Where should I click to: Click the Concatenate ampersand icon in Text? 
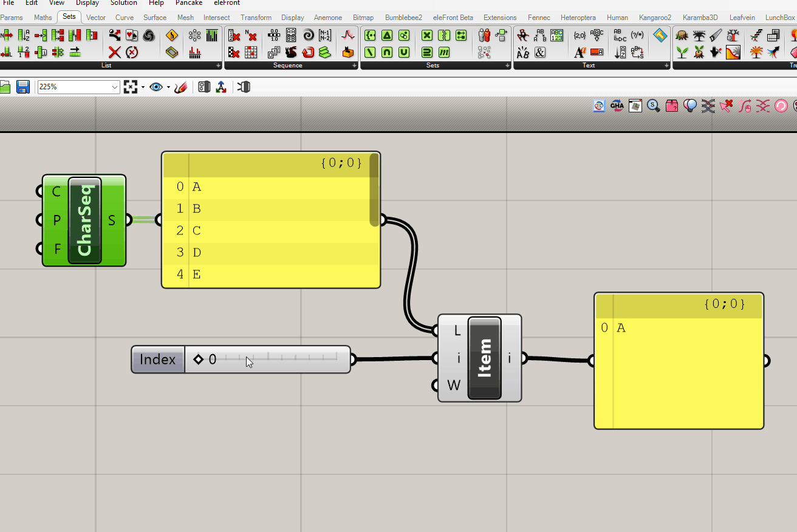pos(540,52)
